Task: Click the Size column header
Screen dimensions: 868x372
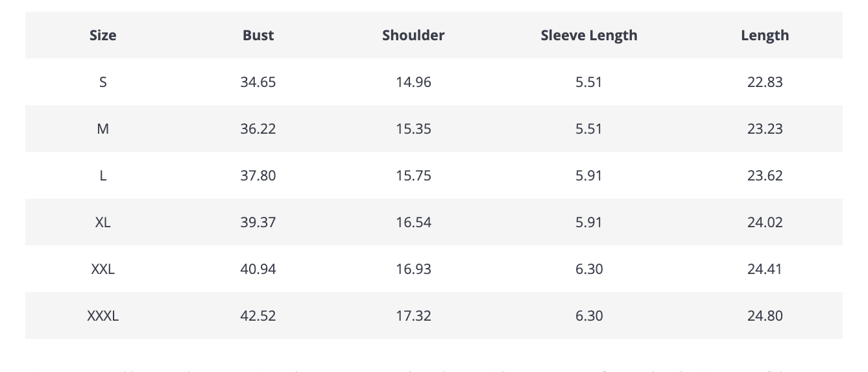Action: point(102,35)
